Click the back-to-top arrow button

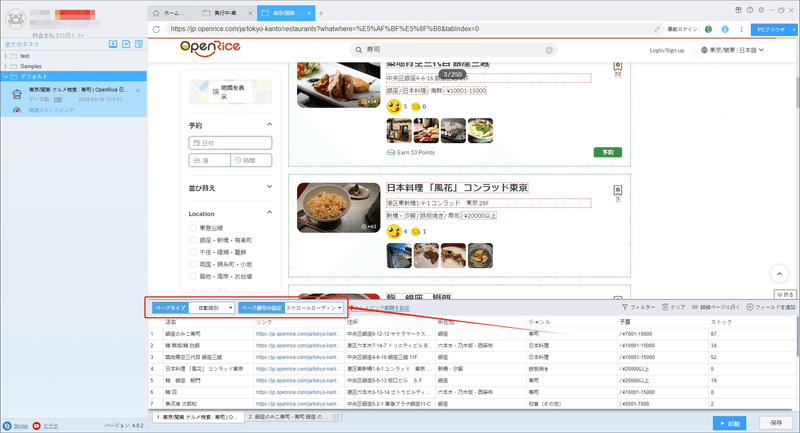click(779, 274)
